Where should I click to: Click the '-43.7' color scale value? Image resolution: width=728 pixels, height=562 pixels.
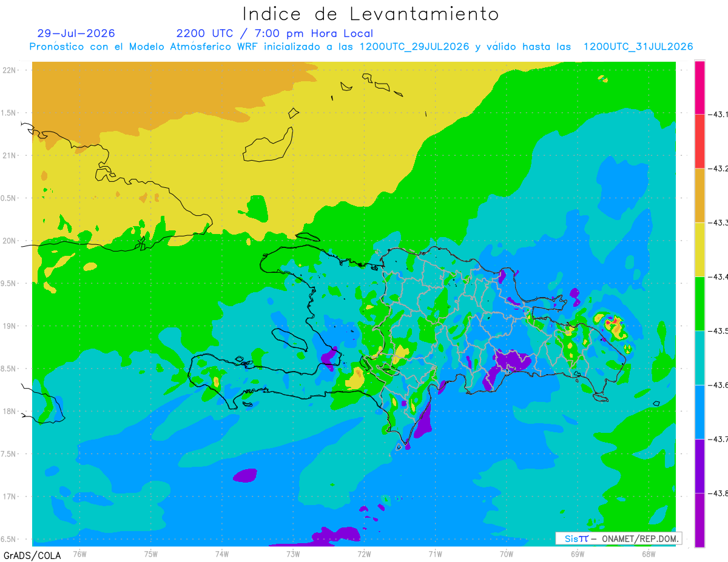click(718, 439)
